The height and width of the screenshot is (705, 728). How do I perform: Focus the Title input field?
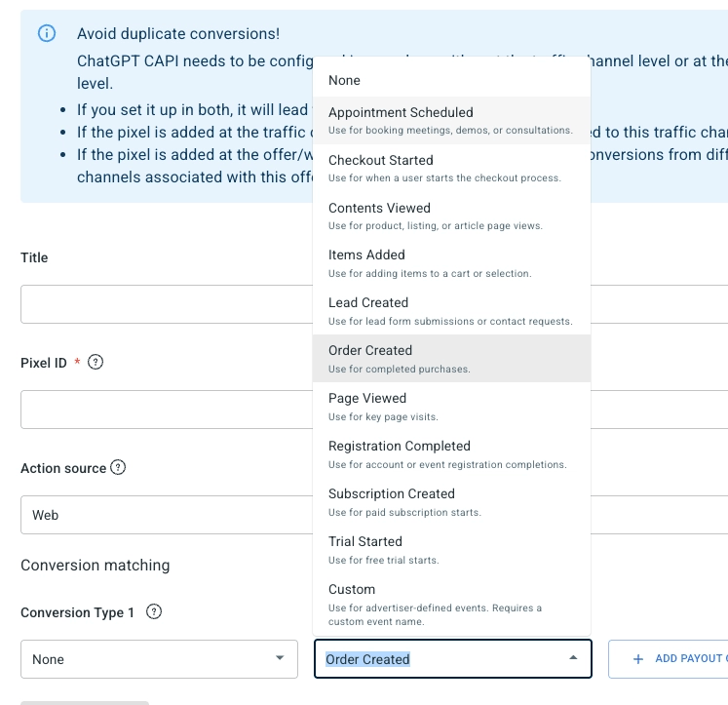pos(167,304)
